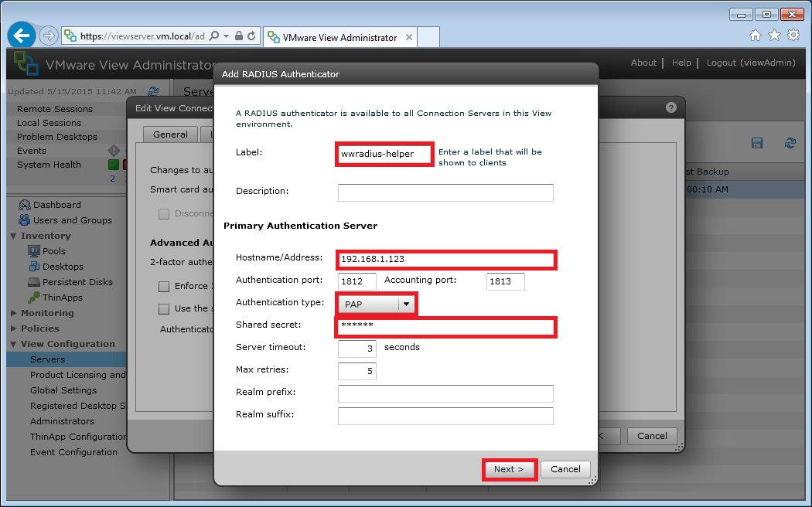The width and height of the screenshot is (812, 507).
Task: Click Logout (viewAdmin) in the header
Action: 750,63
